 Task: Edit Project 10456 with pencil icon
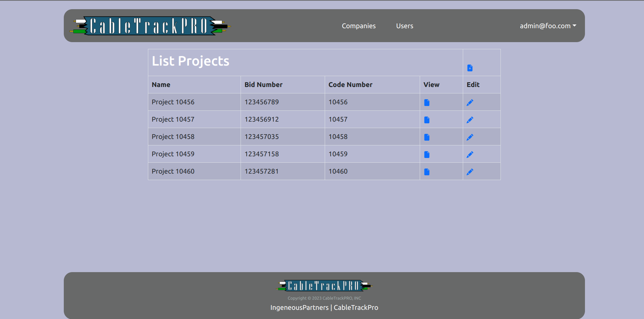(x=470, y=103)
